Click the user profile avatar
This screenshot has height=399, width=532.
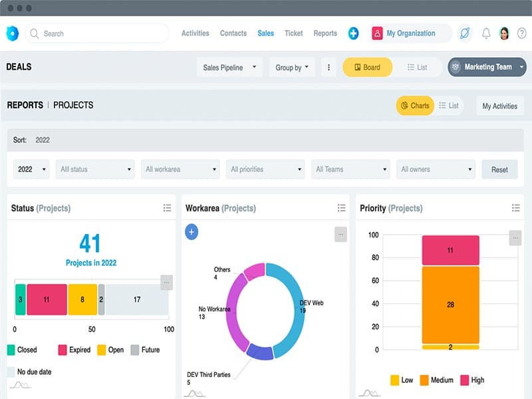pyautogui.click(x=505, y=33)
